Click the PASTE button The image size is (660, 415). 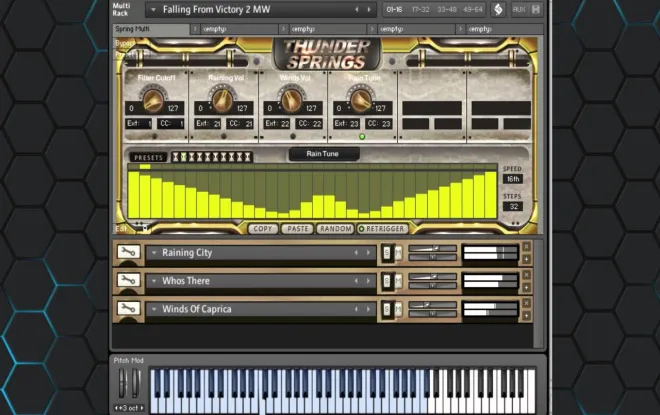tap(298, 229)
